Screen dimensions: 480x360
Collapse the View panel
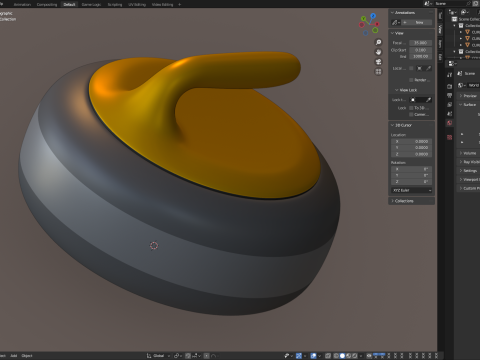coord(393,33)
